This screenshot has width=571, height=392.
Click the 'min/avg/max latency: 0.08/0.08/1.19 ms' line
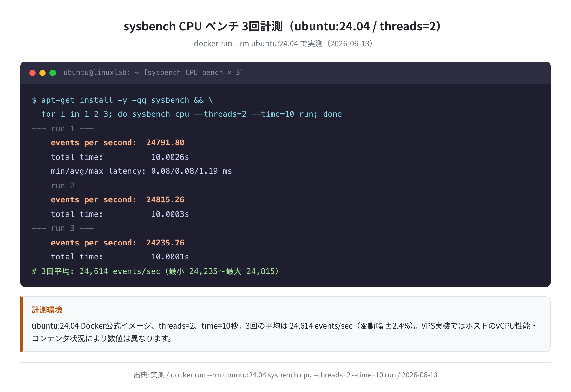141,171
